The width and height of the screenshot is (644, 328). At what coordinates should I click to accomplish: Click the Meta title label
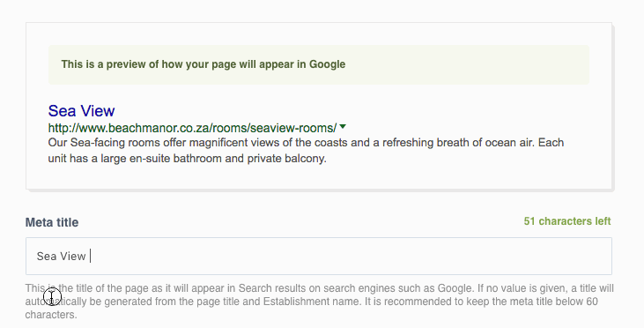(52, 222)
